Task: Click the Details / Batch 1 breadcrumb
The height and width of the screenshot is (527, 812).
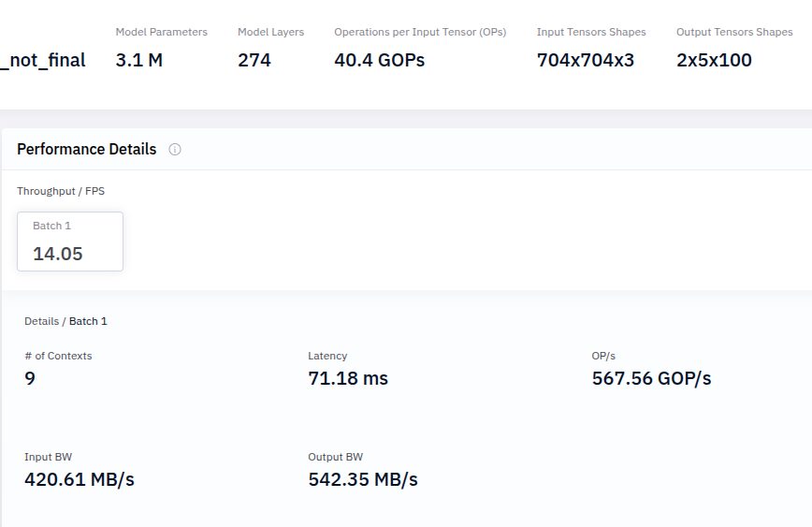Action: tap(65, 321)
